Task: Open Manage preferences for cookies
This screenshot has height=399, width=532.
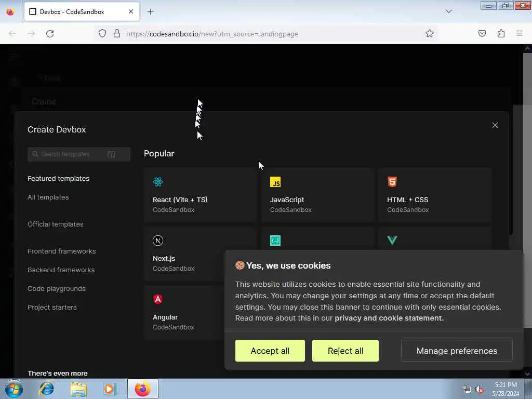Action: 457,351
